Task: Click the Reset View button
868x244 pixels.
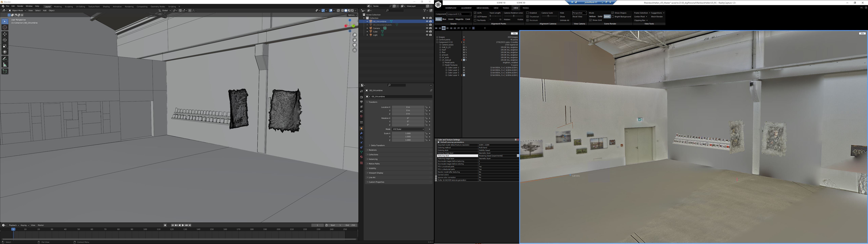Action: point(577,16)
